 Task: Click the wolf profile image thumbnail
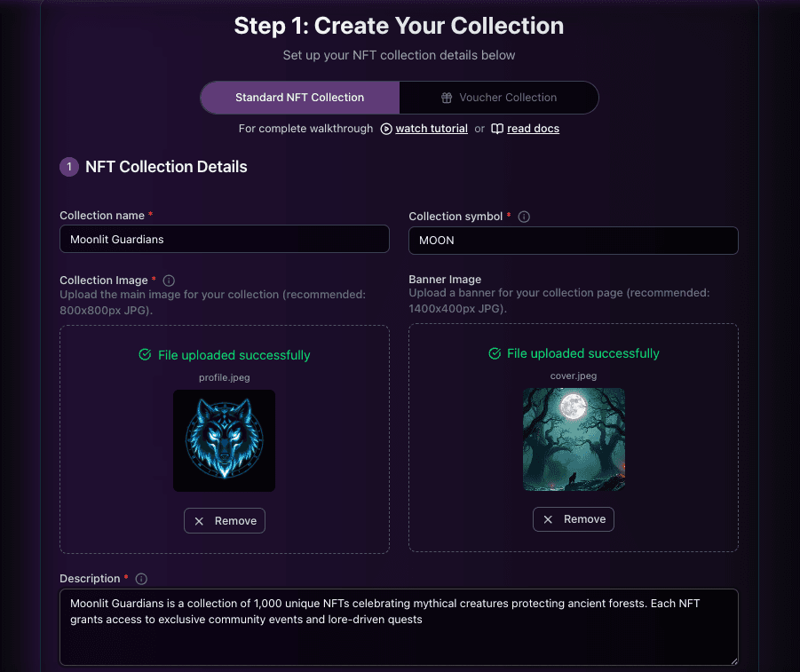[224, 440]
